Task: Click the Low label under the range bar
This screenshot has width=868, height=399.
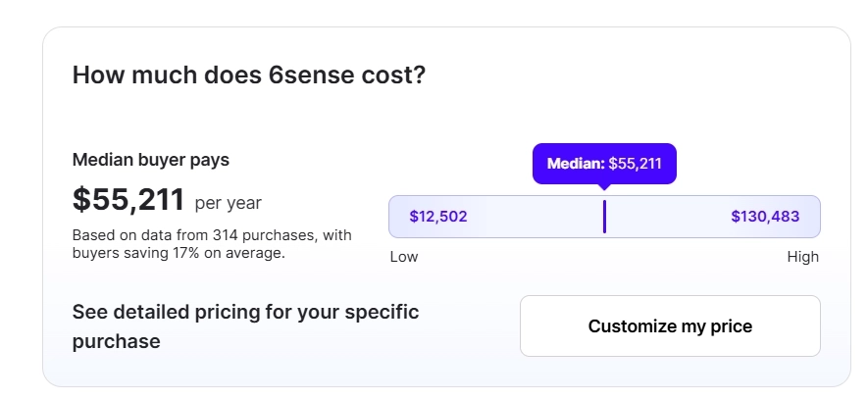Action: [403, 257]
